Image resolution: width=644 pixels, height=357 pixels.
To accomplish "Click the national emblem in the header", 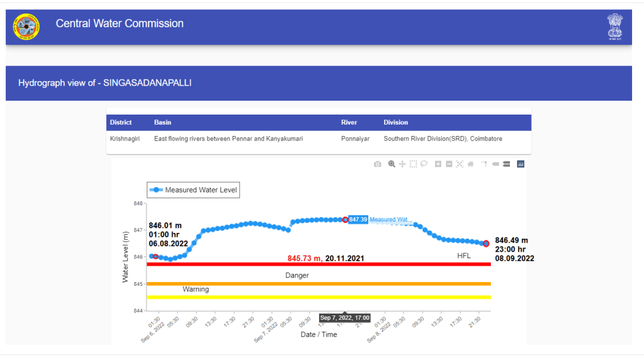I will tap(615, 26).
